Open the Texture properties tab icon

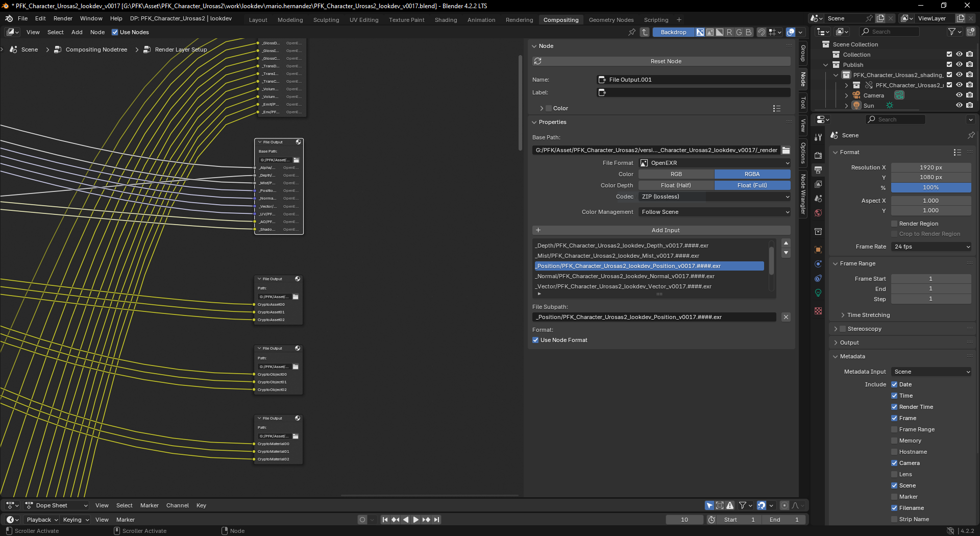pos(818,311)
